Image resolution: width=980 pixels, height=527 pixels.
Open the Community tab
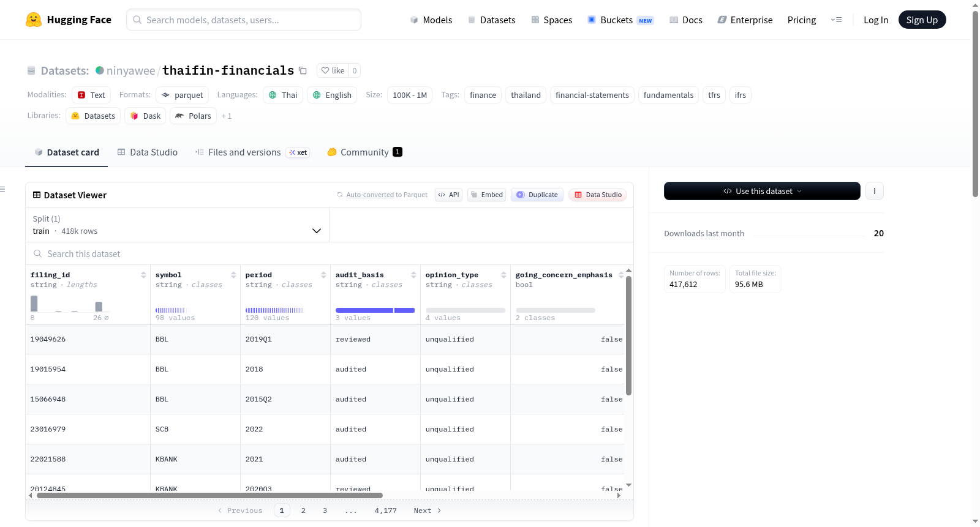[364, 152]
